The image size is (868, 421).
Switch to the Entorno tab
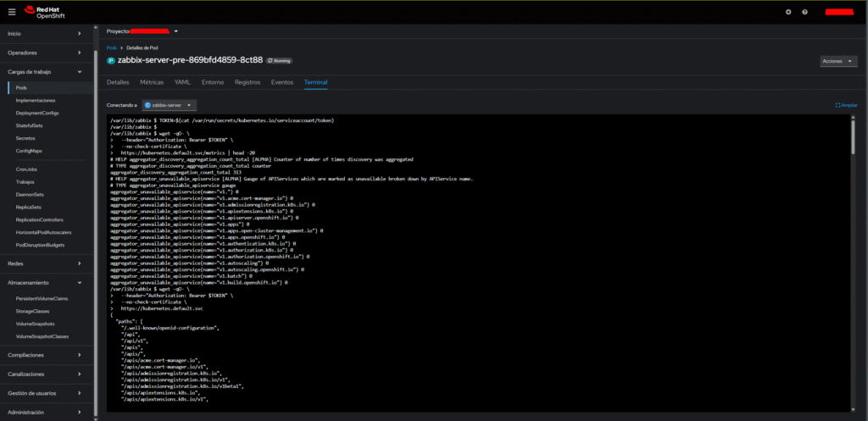click(213, 82)
